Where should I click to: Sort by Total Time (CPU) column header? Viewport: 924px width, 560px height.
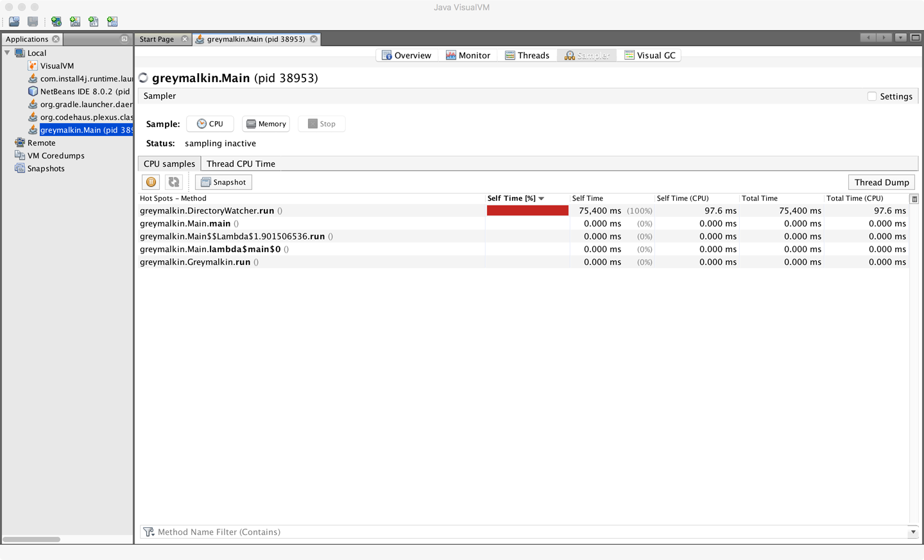[866, 198]
